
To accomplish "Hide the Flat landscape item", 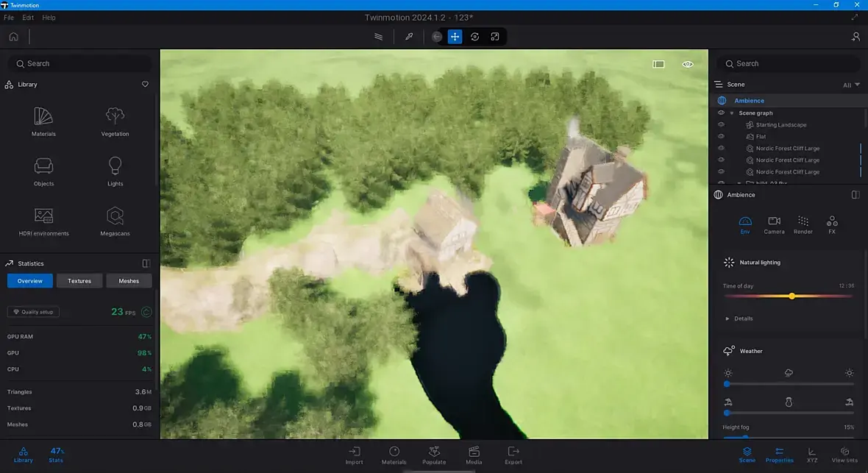I will coord(721,136).
